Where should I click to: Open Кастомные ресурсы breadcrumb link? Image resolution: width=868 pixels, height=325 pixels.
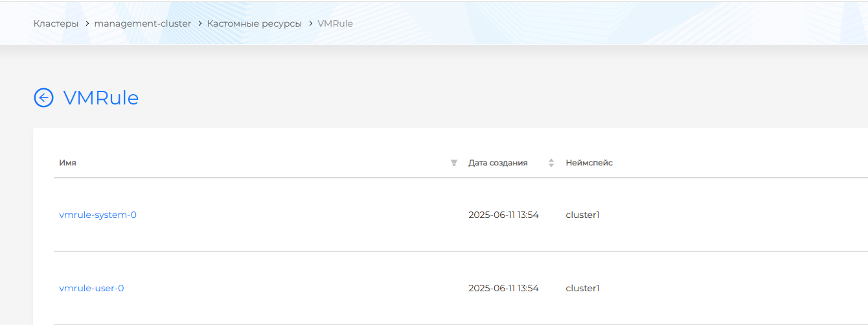tap(254, 23)
